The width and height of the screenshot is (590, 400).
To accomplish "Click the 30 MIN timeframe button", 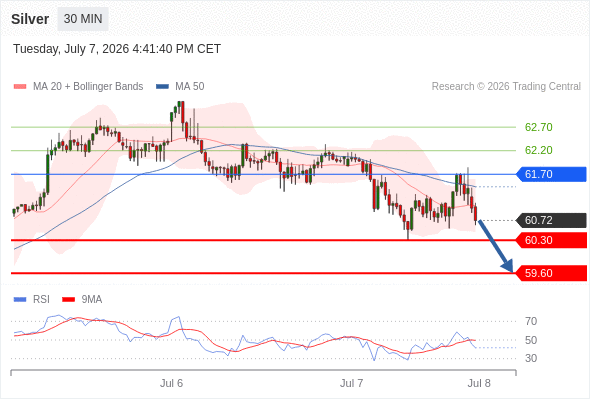I will (x=83, y=19).
